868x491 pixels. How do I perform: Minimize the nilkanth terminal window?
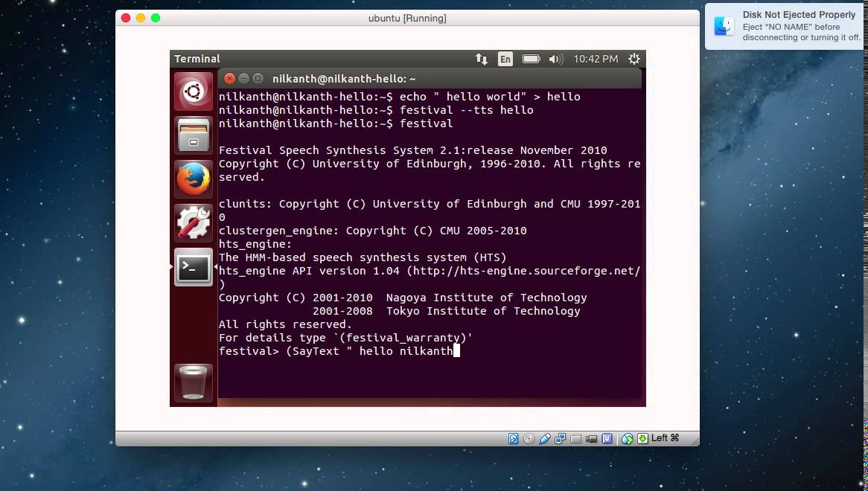tap(243, 79)
